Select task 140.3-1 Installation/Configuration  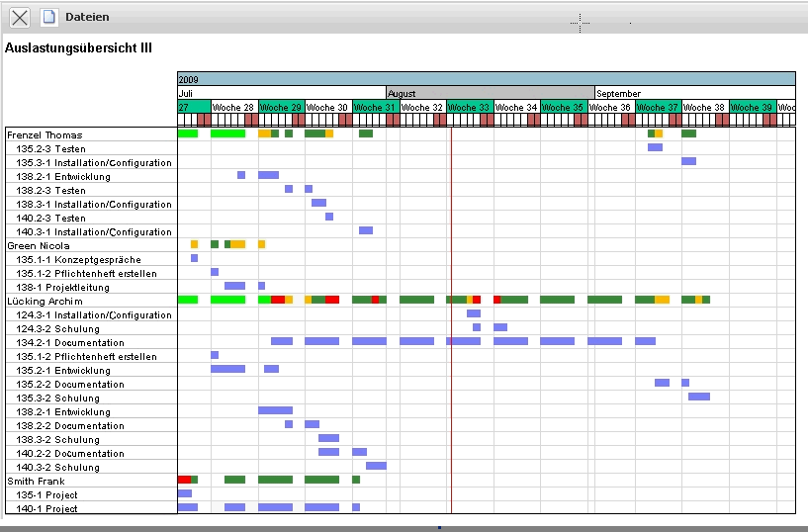click(x=91, y=231)
